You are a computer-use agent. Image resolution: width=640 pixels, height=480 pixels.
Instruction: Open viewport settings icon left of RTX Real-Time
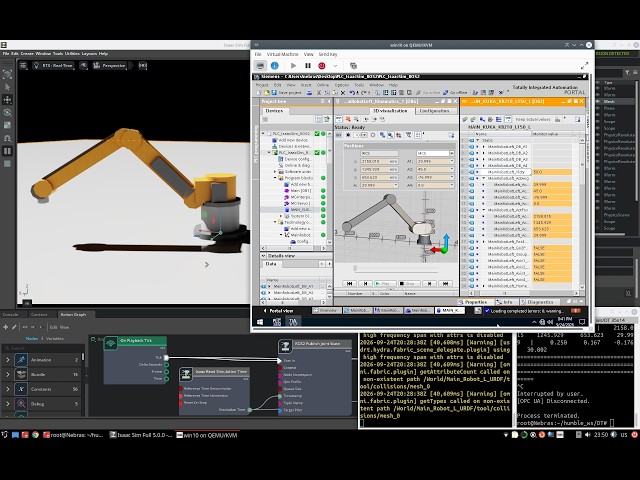[23, 65]
